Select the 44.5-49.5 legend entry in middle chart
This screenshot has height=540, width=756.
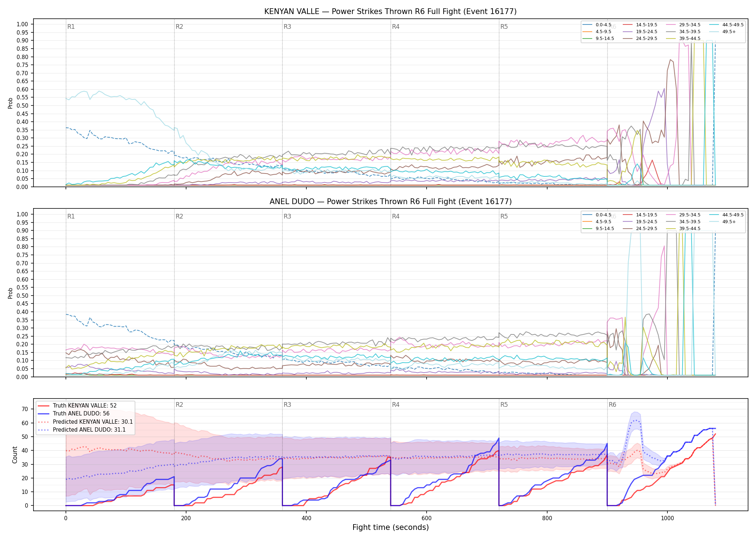point(726,215)
